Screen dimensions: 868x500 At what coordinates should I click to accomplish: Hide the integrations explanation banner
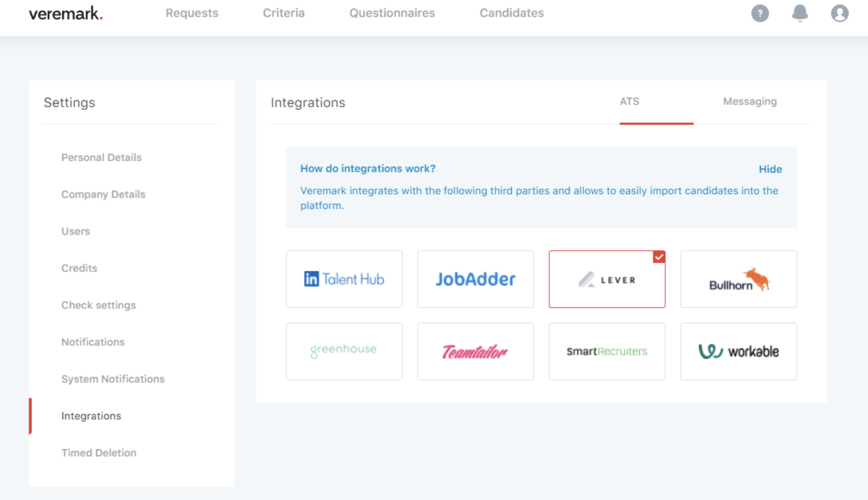click(770, 169)
